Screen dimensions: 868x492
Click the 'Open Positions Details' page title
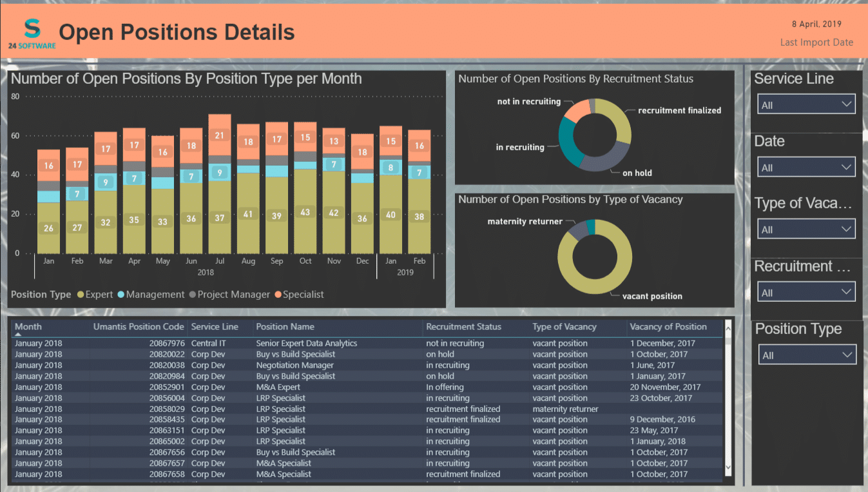(177, 32)
